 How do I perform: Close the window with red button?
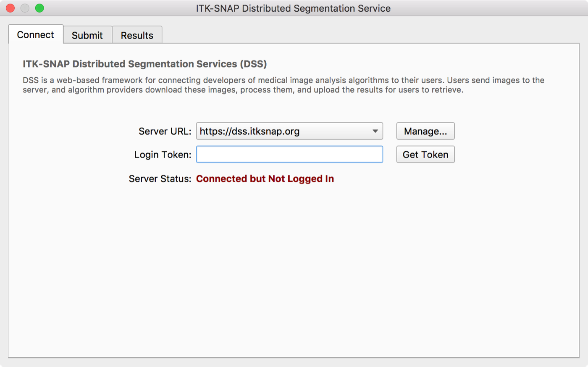coord(10,8)
